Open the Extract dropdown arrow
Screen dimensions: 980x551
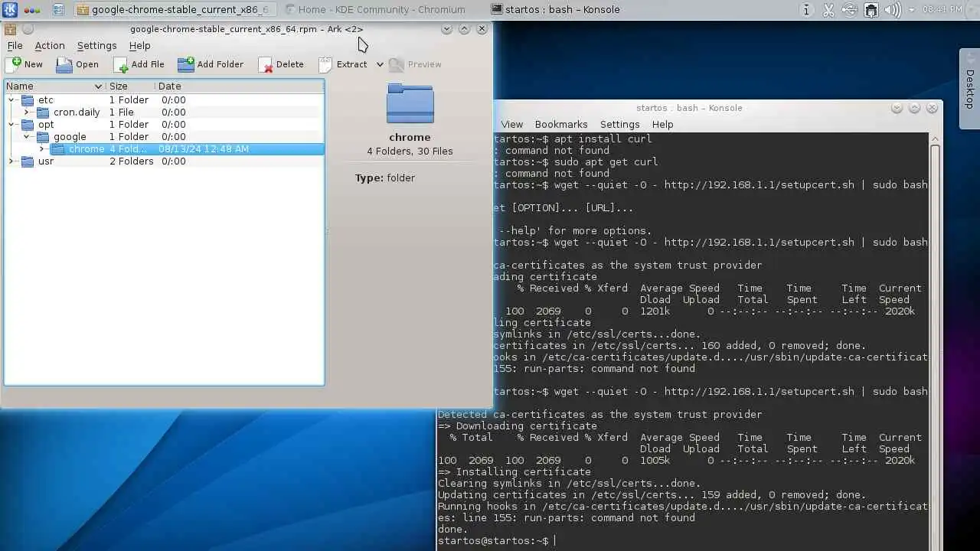point(380,64)
